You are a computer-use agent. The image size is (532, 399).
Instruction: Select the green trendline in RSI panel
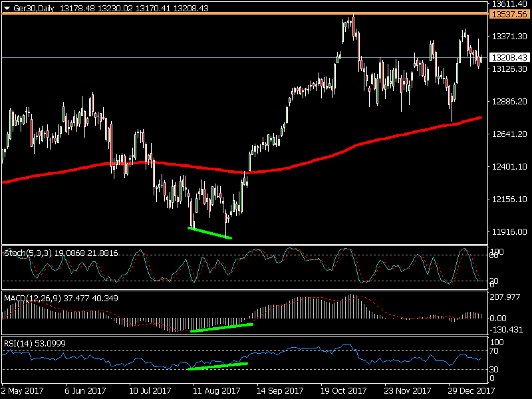[x=217, y=366]
